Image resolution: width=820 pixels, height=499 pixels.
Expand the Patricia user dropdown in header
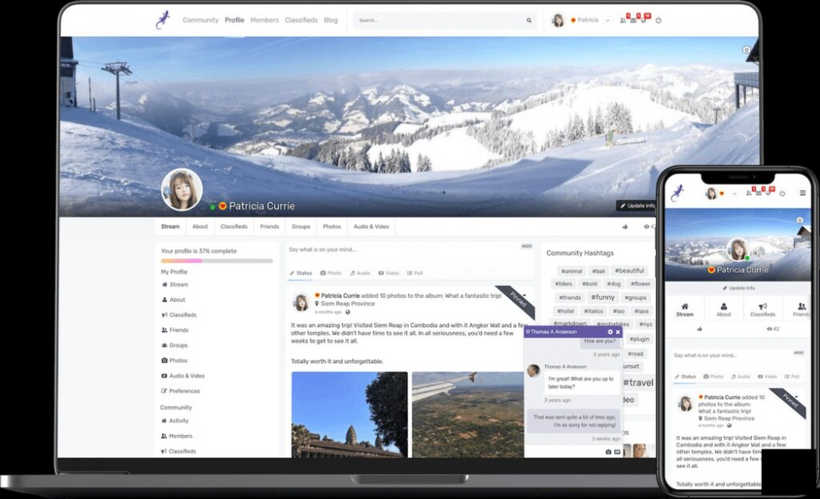607,20
